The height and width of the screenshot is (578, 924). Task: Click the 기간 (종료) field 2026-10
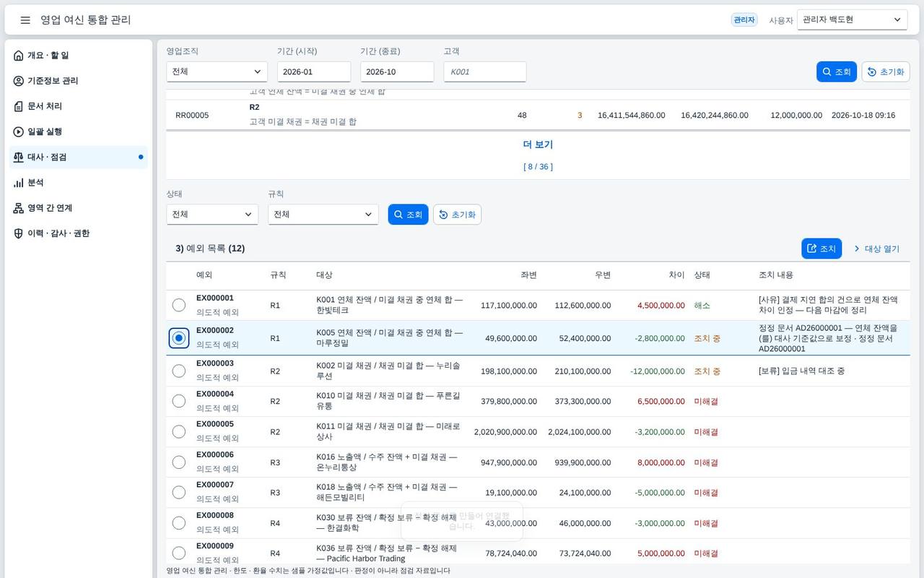pyautogui.click(x=397, y=72)
